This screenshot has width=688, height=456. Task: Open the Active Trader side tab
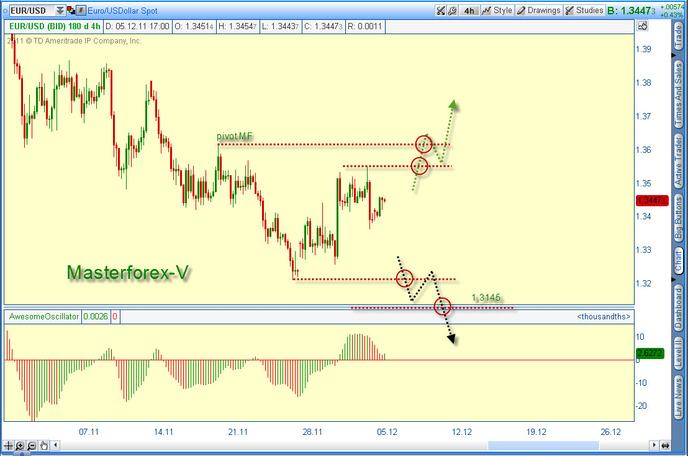click(677, 160)
